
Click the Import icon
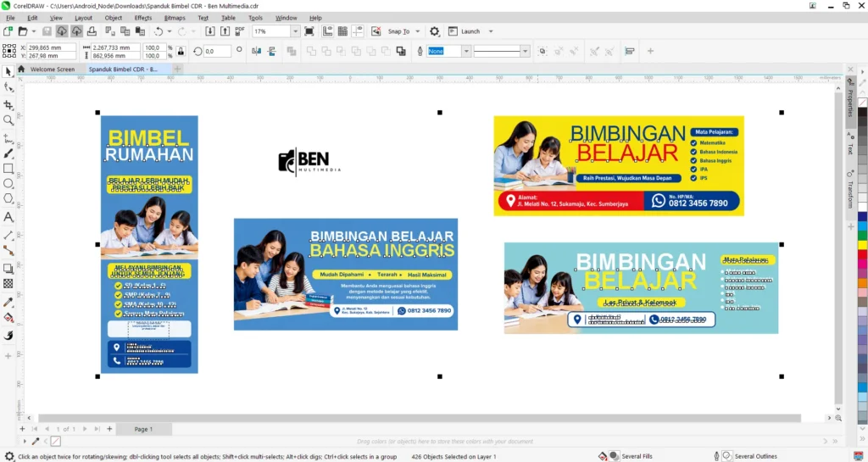click(210, 31)
